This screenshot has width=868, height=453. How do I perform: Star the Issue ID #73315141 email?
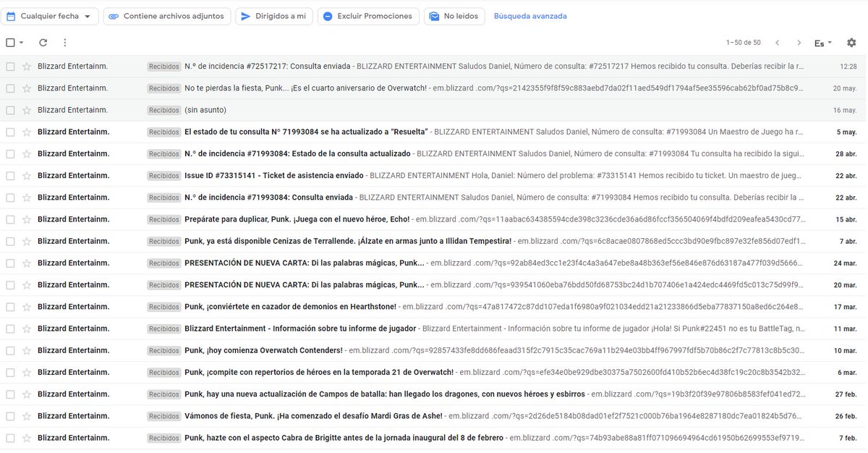click(x=27, y=175)
